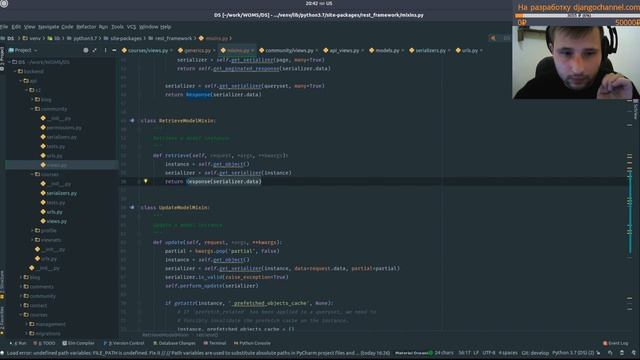This screenshot has height=360, width=640.
Task: Click the Git: develop branch widget
Action: coord(535,353)
